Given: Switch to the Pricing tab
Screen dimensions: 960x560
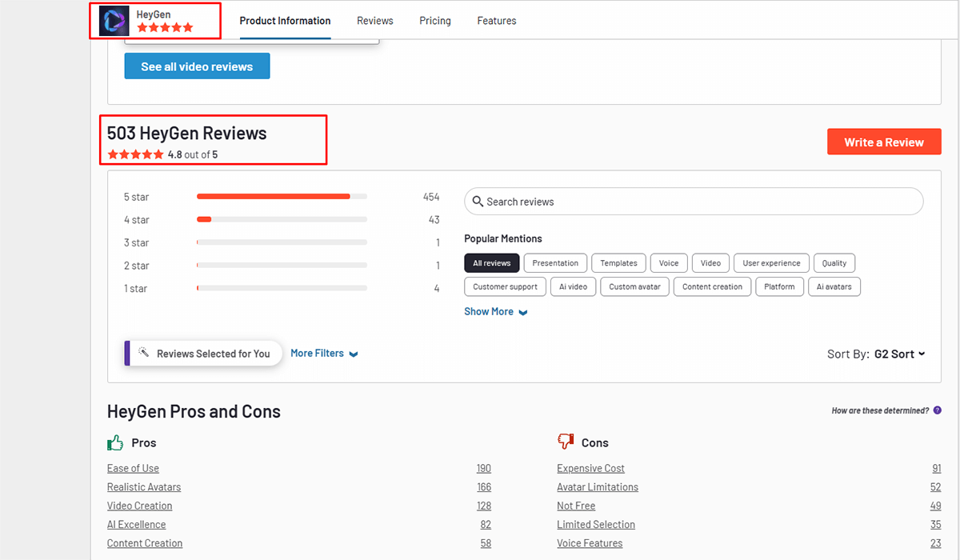Looking at the screenshot, I should click(x=435, y=21).
